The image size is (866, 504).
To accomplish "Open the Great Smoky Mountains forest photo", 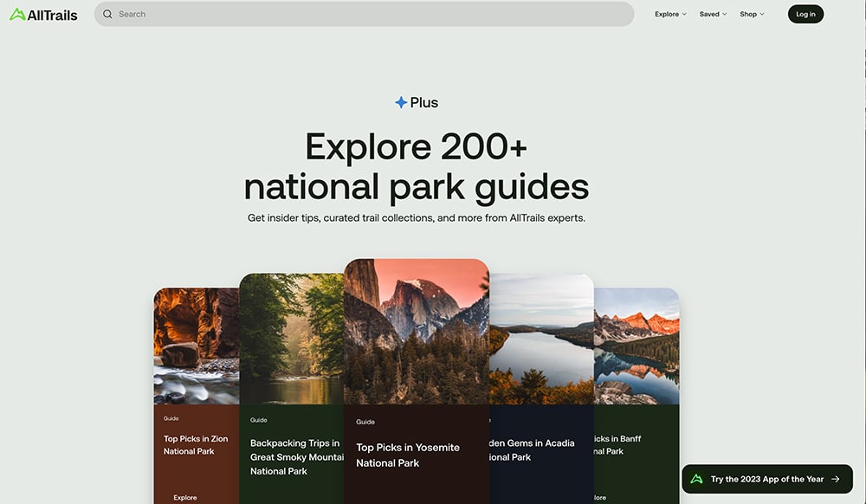I will point(292,339).
